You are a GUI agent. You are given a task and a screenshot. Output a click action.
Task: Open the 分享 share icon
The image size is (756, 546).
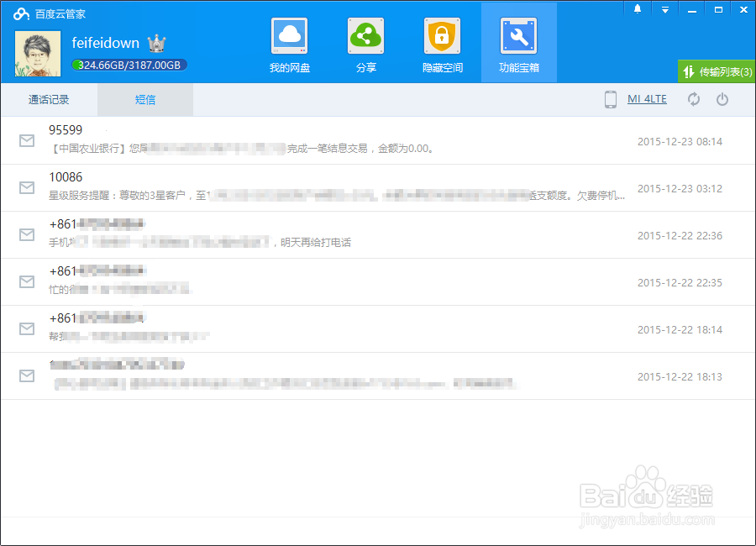coord(366,36)
